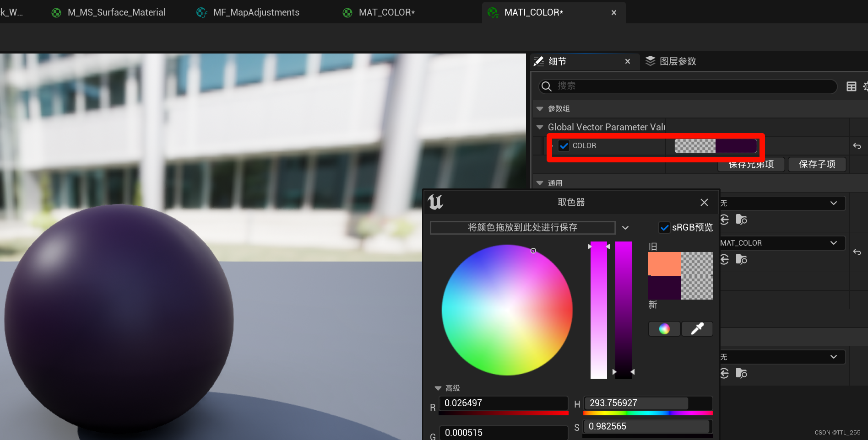
Task: Close the 细节 panel tab
Action: [x=628, y=61]
